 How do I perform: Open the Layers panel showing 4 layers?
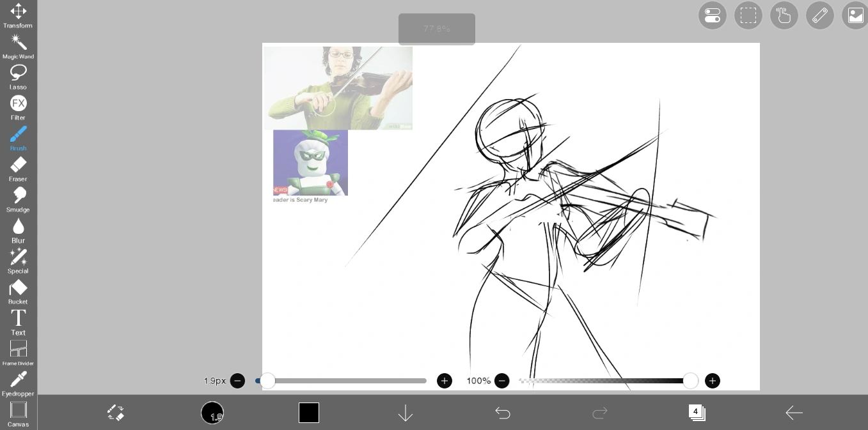697,413
